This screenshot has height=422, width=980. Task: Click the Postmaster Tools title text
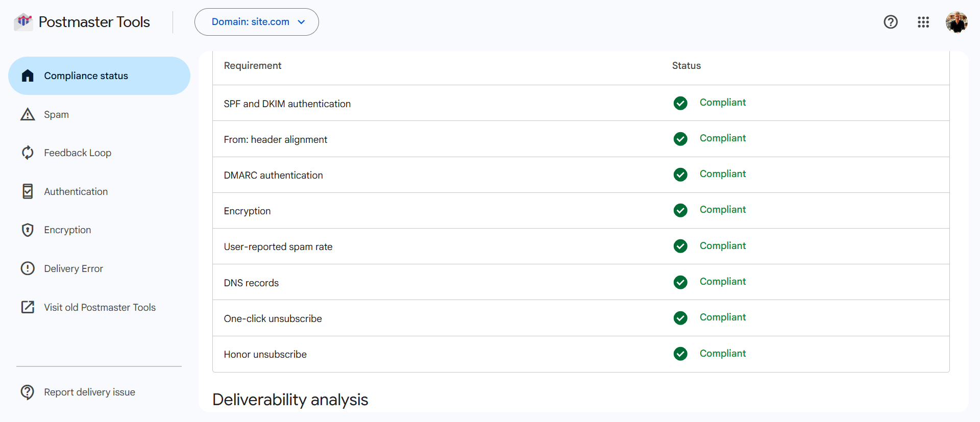point(94,22)
